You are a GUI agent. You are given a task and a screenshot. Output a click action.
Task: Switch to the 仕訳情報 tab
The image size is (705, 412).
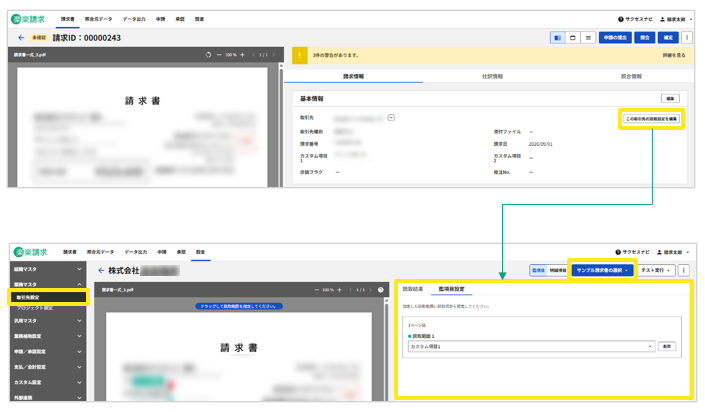pyautogui.click(x=492, y=76)
